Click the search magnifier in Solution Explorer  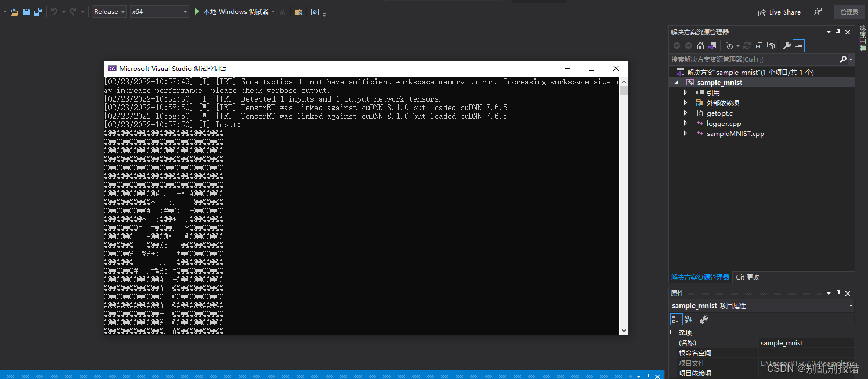pos(843,59)
